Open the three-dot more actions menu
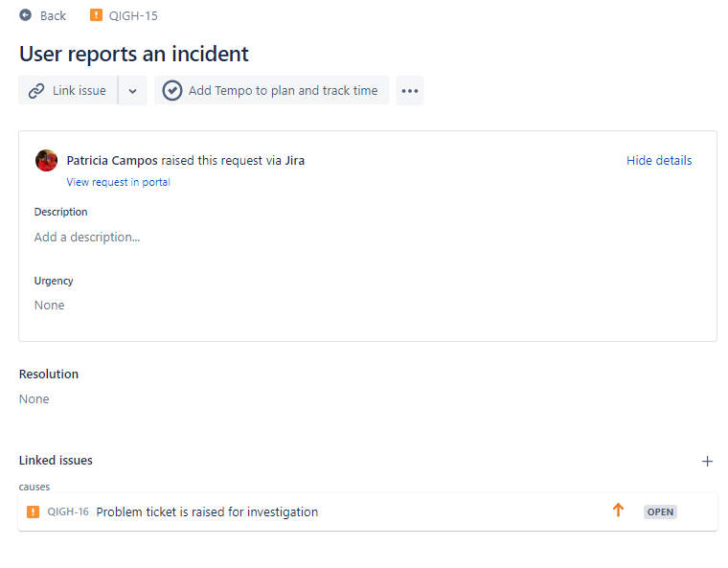 410,91
